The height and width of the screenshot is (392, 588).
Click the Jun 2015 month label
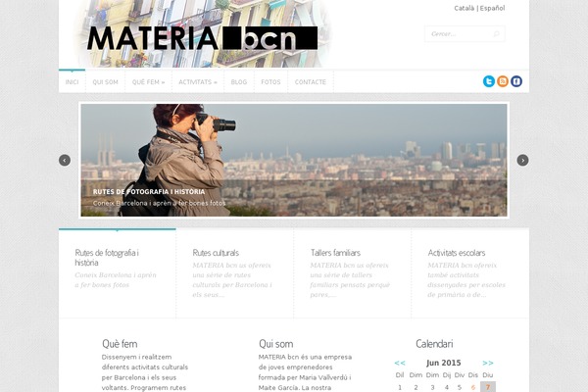tap(444, 363)
